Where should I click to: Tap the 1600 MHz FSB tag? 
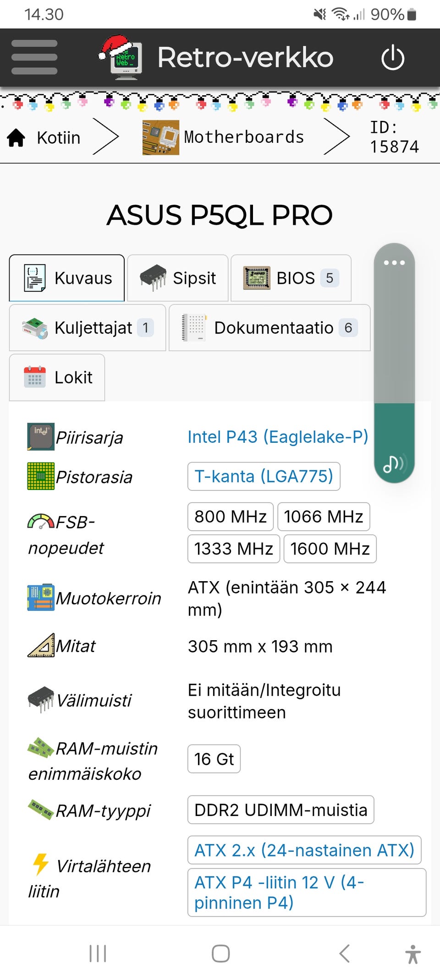coord(330,549)
